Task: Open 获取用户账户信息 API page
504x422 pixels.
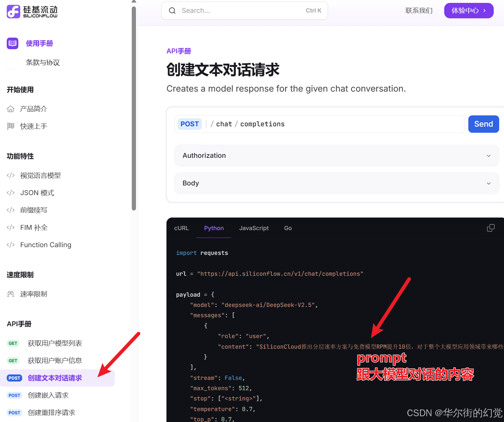Action: 55,361
